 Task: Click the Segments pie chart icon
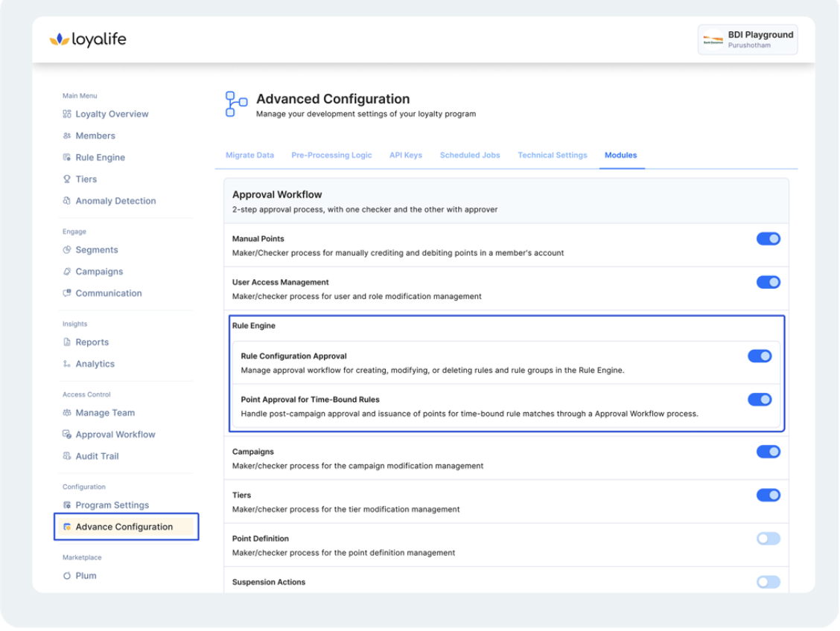coord(67,250)
